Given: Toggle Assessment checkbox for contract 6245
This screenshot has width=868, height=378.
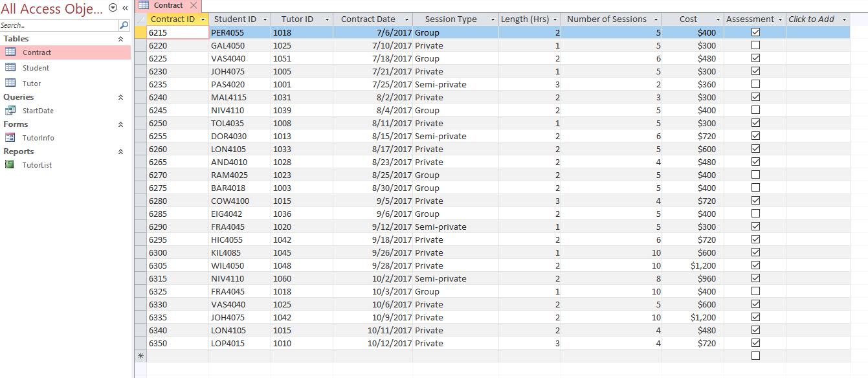Looking at the screenshot, I should [755, 110].
